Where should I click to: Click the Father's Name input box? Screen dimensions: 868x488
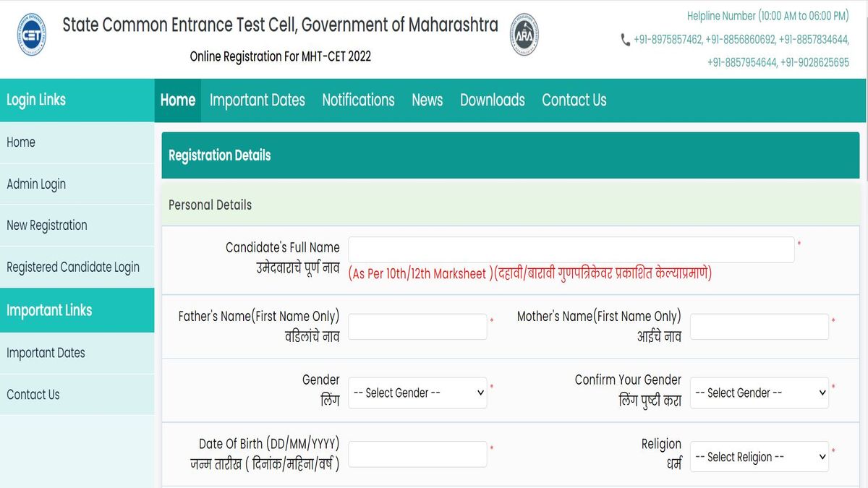[x=417, y=326]
